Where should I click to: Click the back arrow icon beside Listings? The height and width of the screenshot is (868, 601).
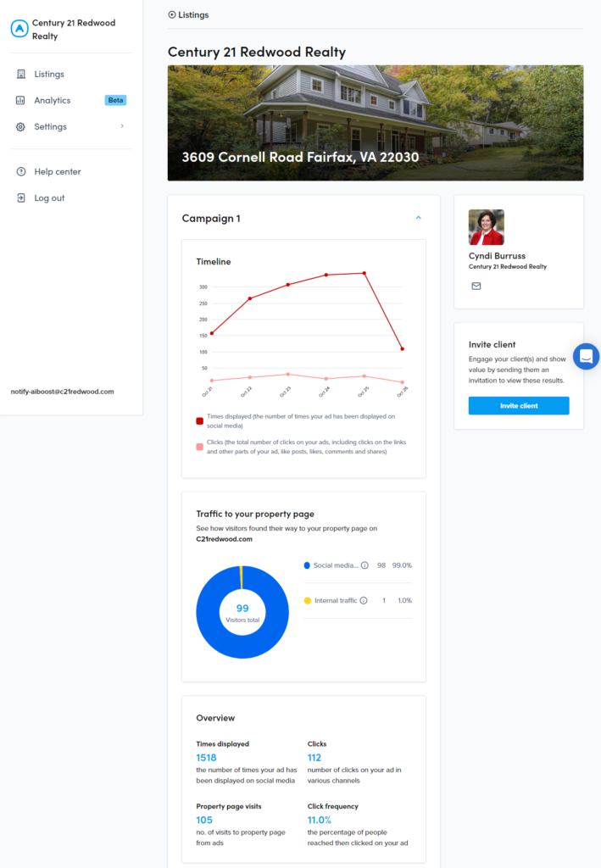(x=172, y=15)
